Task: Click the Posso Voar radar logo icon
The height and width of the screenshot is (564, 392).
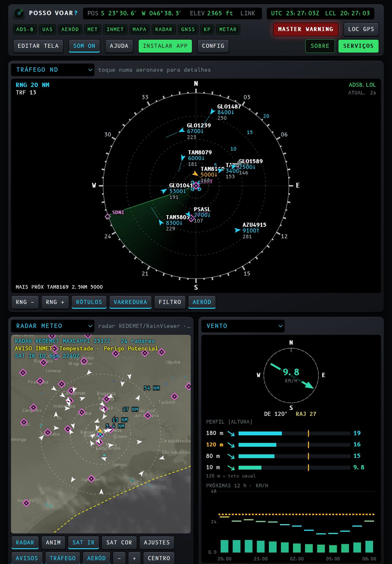Action: pyautogui.click(x=19, y=13)
